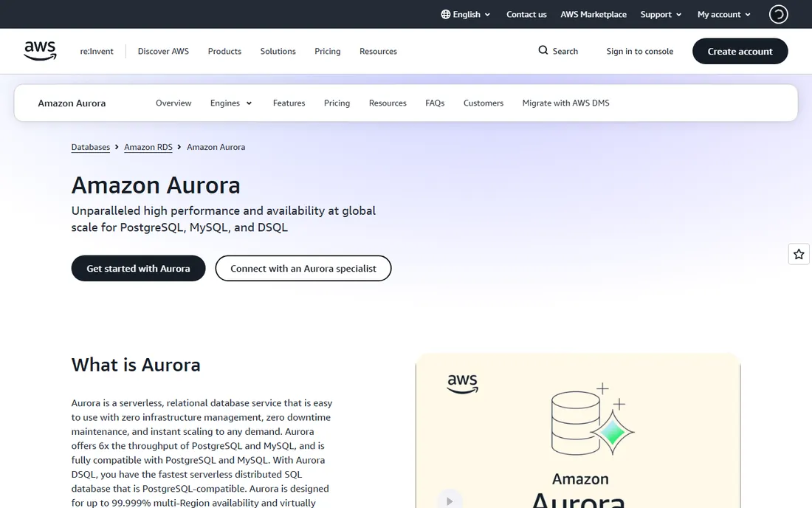Click the globe language icon

(x=445, y=15)
